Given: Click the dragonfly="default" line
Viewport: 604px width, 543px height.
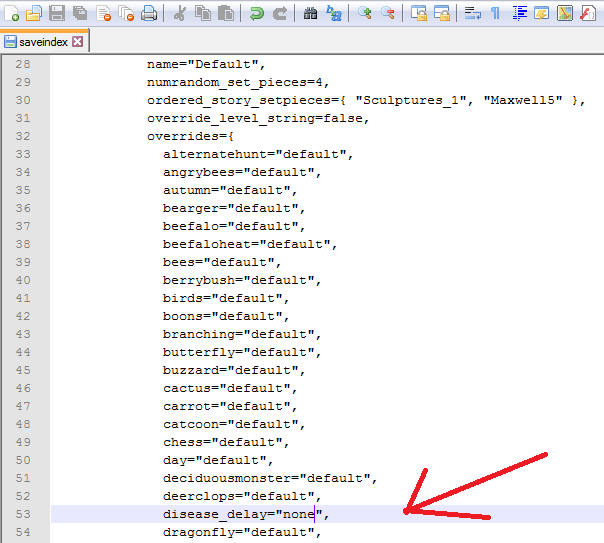Looking at the screenshot, I should (242, 532).
